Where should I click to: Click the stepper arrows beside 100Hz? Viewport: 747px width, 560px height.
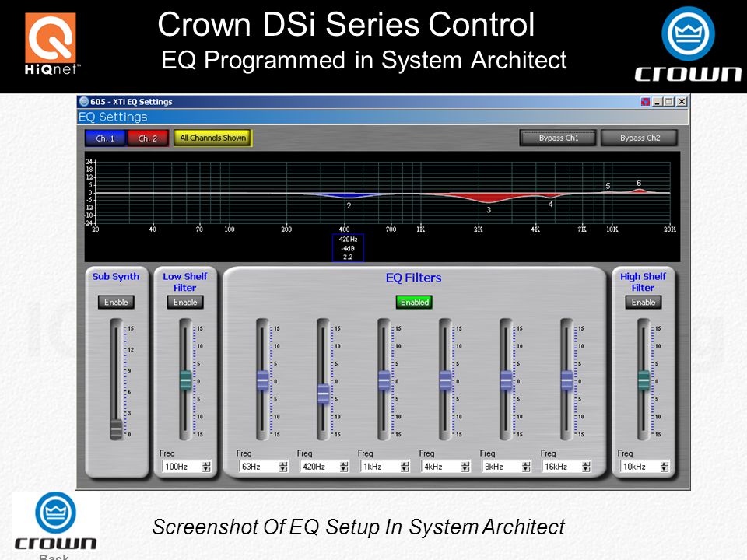pyautogui.click(x=206, y=467)
